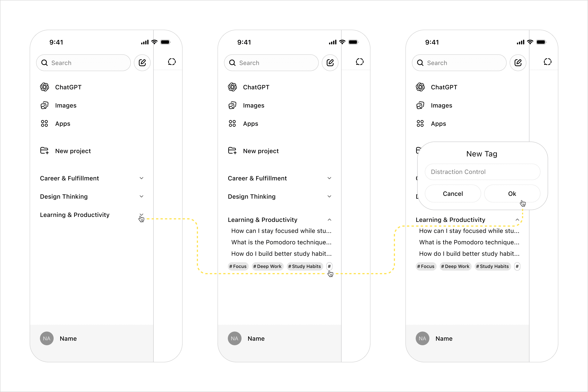Open NA profile avatar in left phone
Viewport: 588px width, 392px height.
click(x=47, y=338)
